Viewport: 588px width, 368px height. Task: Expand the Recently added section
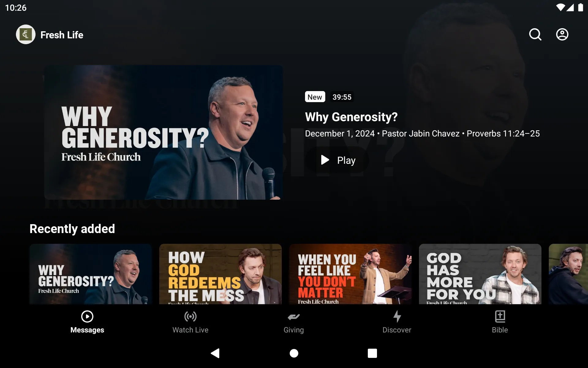(72, 228)
